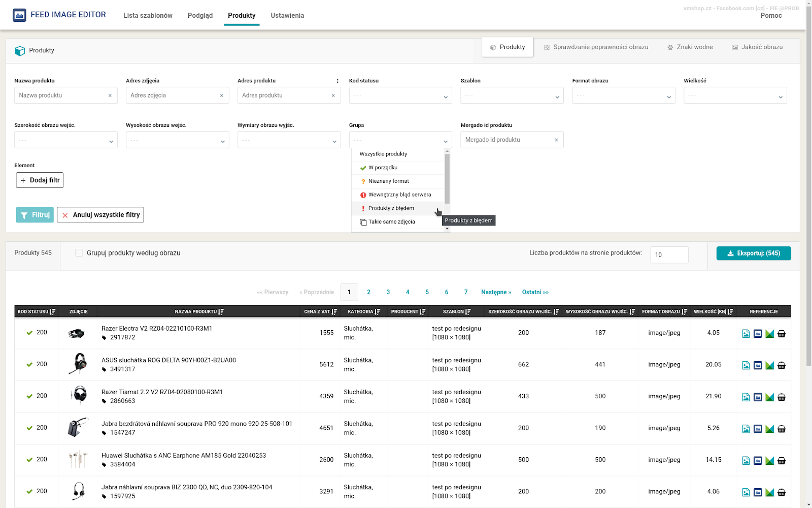Expand the Szerokość obrazu wejść. dropdown

(66, 140)
